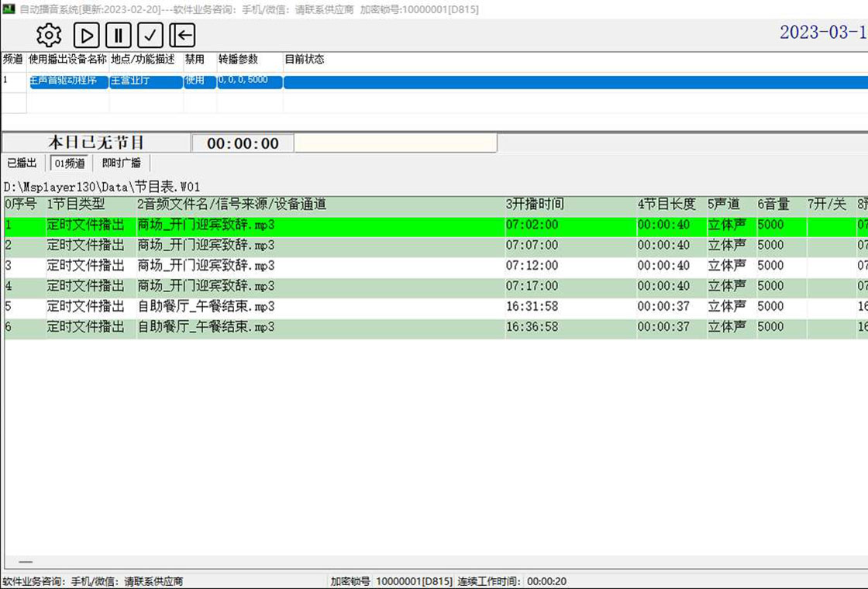Click the 1节目类型 column header

coord(76,205)
